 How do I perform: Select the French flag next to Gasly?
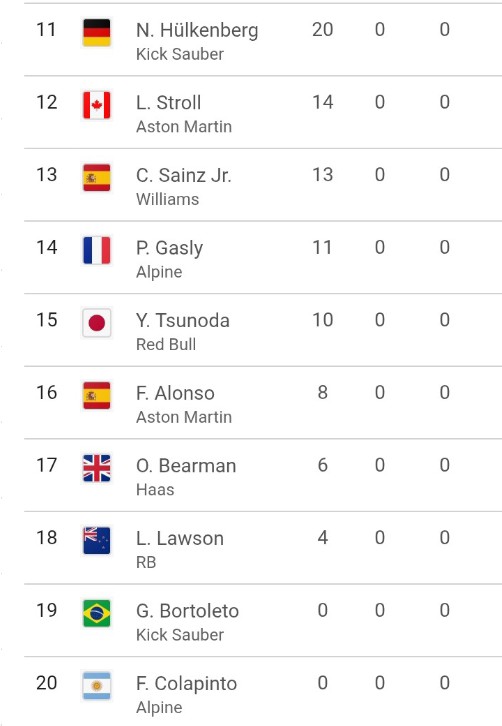pyautogui.click(x=96, y=250)
